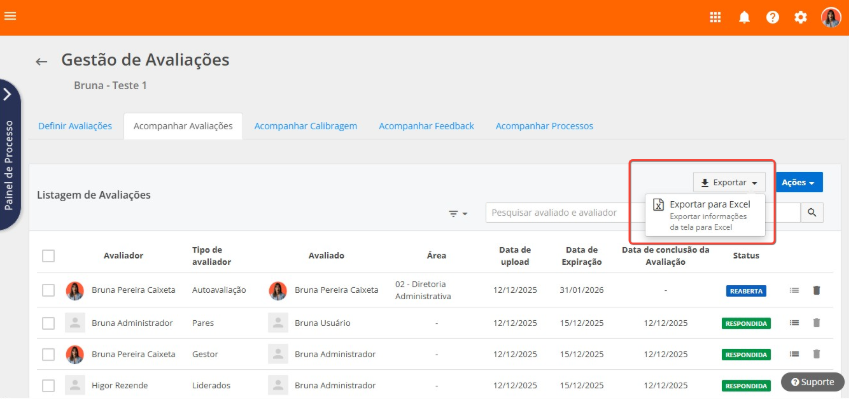Delete the REABERTA evaluation via trash icon
The image size is (849, 399).
point(817,291)
